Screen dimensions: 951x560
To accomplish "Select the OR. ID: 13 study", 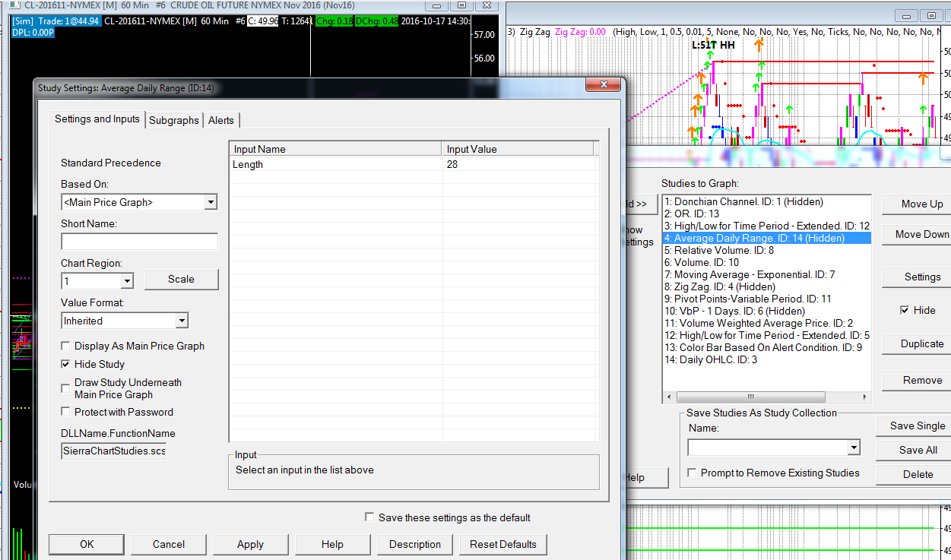I will 766,214.
